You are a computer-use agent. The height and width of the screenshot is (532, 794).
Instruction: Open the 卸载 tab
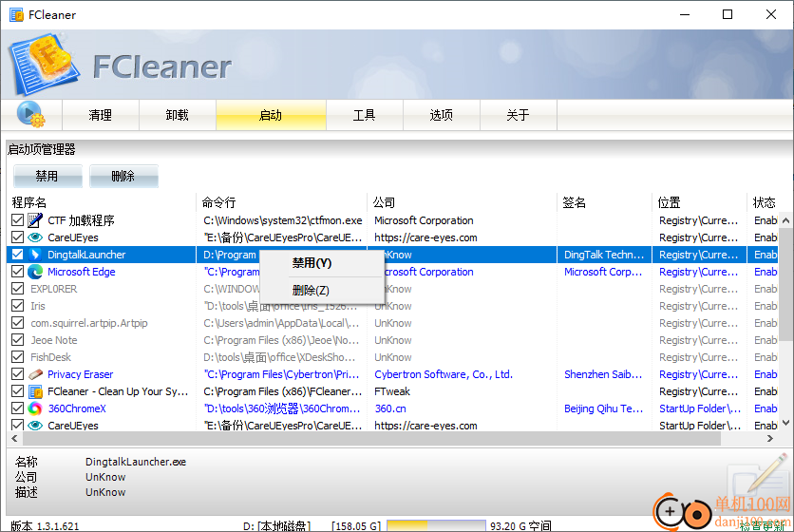[x=178, y=115]
